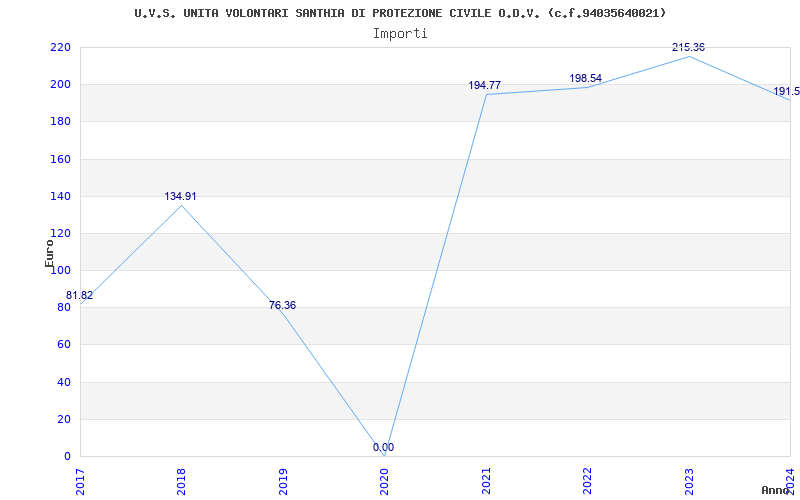Click the 120 y-axis tick label
This screenshot has width=800, height=500.
[x=60, y=234]
